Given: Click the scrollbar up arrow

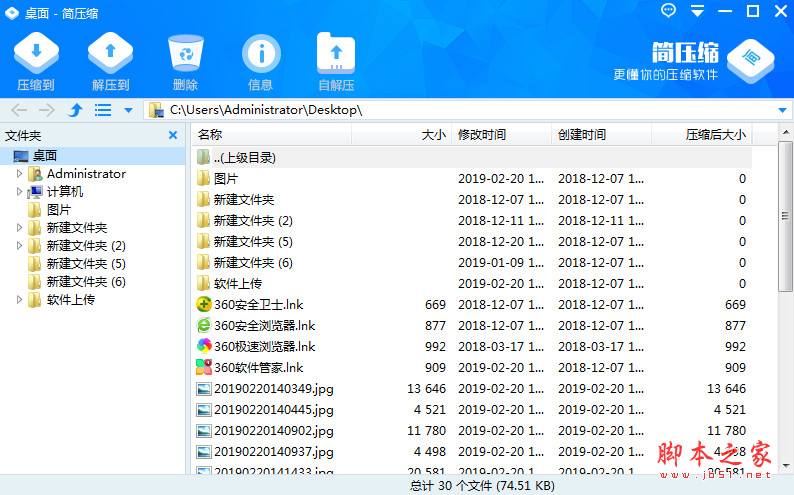Looking at the screenshot, I should tap(785, 132).
